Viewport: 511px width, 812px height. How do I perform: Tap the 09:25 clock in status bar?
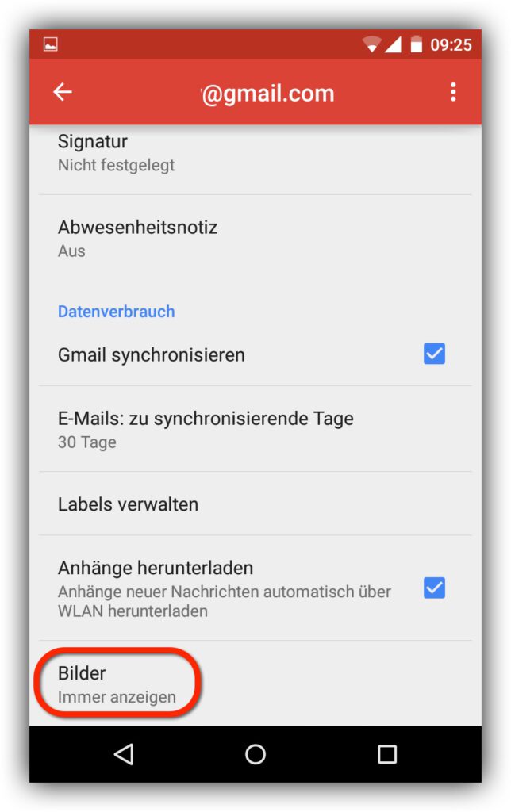point(451,45)
